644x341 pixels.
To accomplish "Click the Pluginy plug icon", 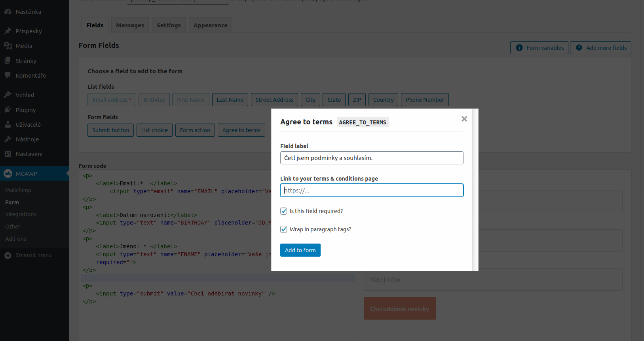I will [8, 110].
